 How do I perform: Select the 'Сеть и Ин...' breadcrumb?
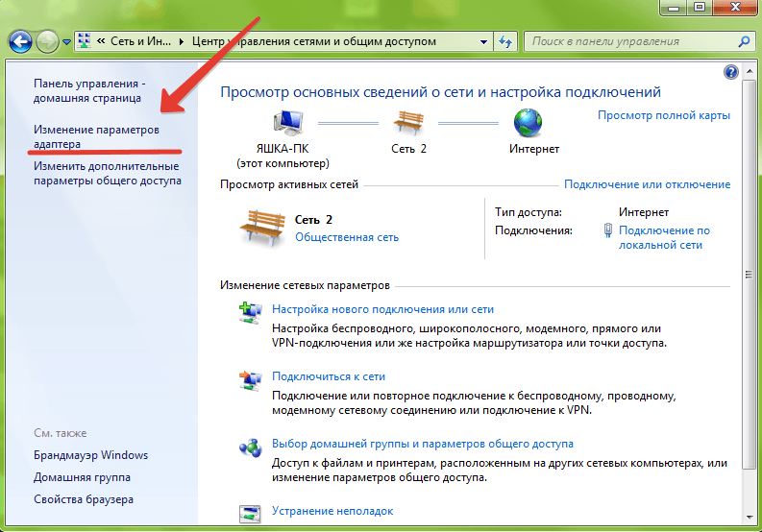(140, 41)
